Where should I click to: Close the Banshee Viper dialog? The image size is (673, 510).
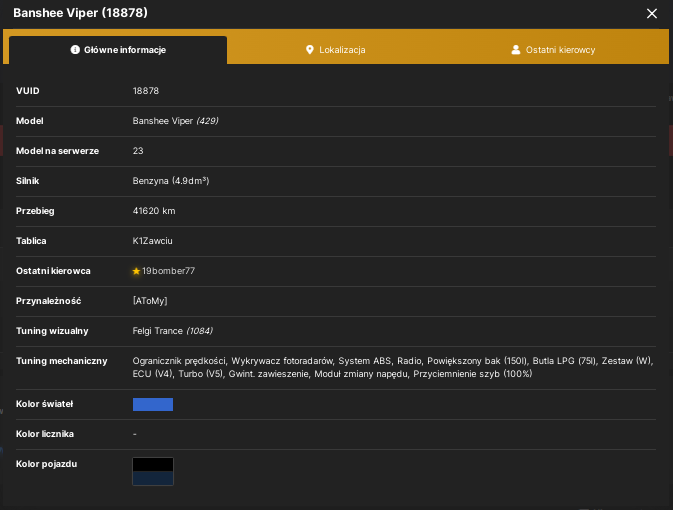(652, 14)
